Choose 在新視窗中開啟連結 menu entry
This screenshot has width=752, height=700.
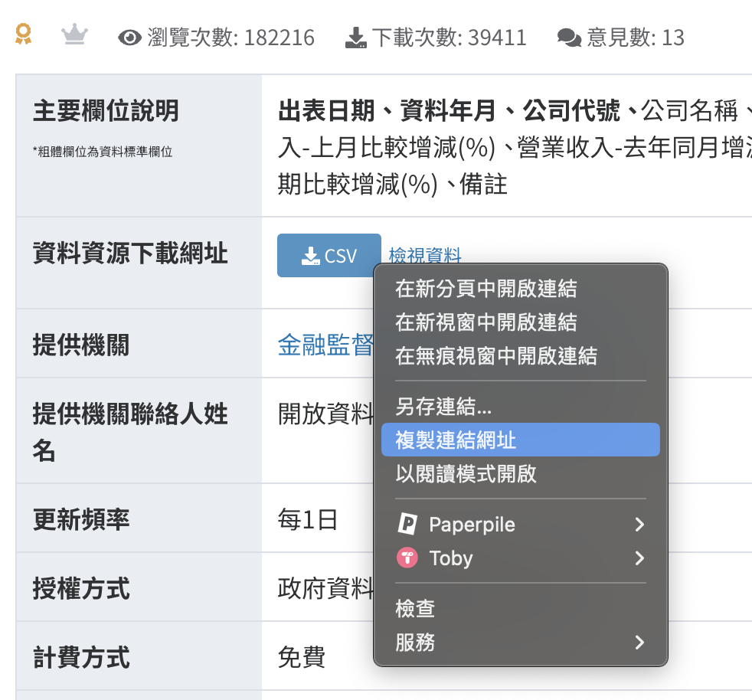486,322
